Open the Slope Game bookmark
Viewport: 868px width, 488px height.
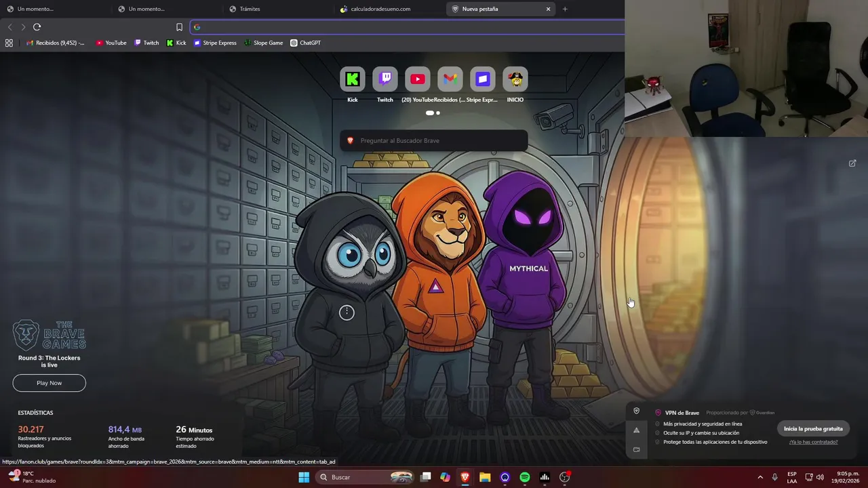[263, 43]
